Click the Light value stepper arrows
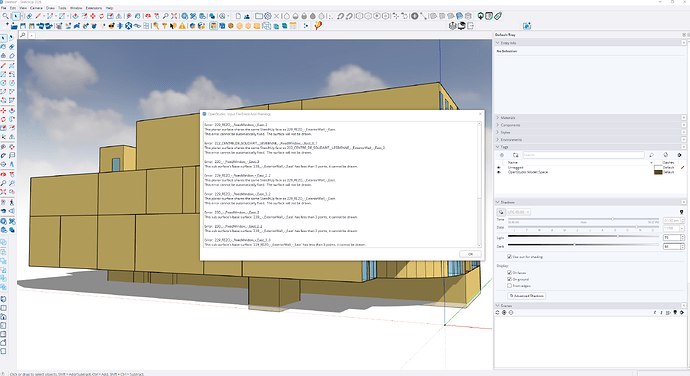The width and height of the screenshot is (690, 376). point(683,238)
